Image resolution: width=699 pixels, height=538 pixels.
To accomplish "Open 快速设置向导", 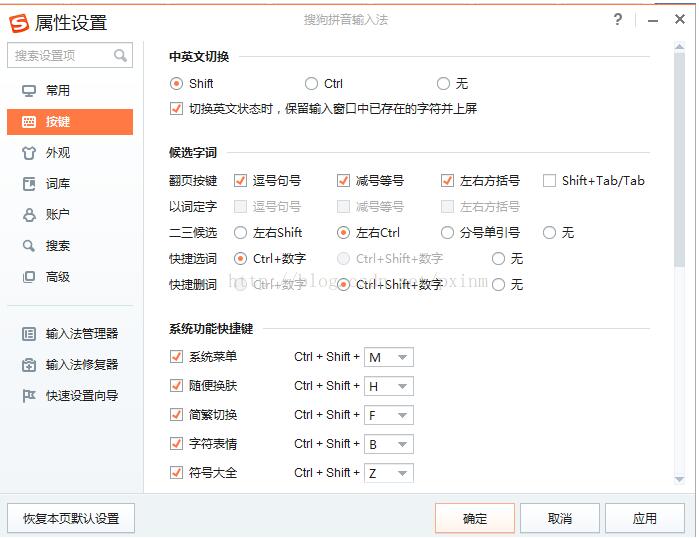I will [x=70, y=395].
